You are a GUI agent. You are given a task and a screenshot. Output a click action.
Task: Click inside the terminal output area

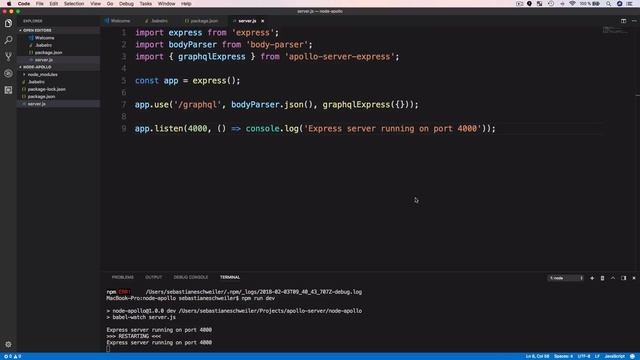[367, 317]
